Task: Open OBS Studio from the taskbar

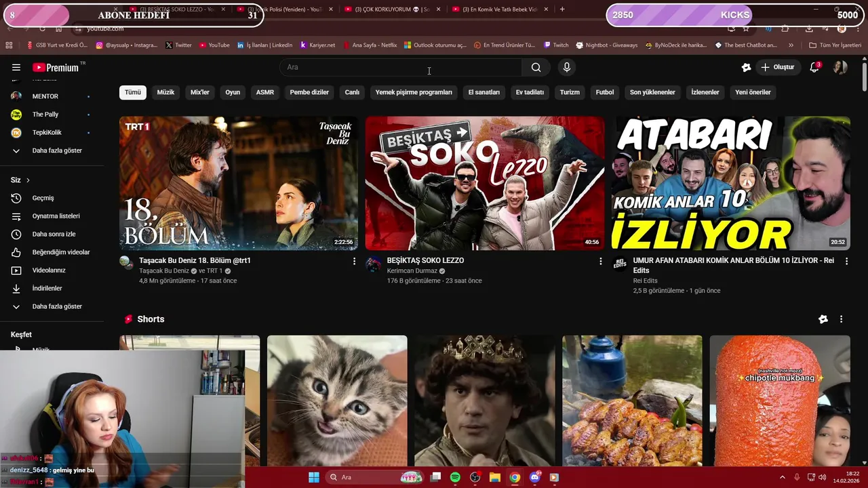Action: tap(475, 477)
